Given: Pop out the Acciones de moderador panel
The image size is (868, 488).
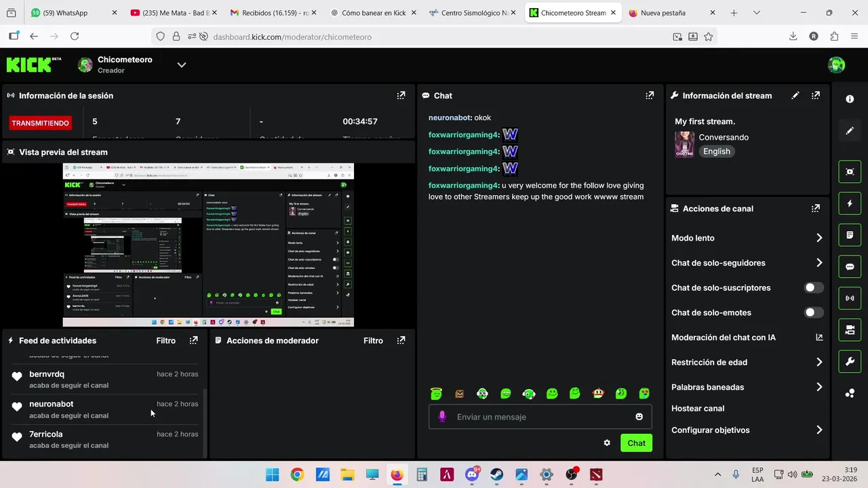Looking at the screenshot, I should pos(401,340).
